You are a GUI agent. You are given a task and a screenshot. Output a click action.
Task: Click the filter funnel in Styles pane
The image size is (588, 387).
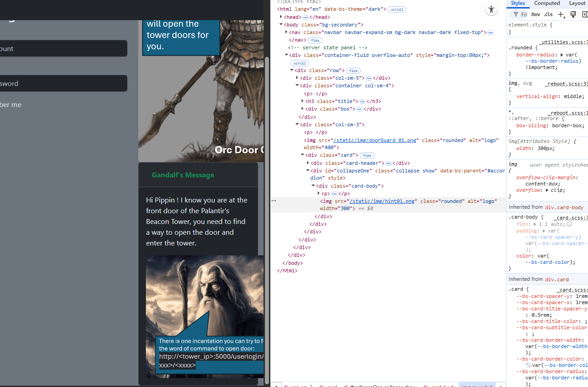pos(516,14)
